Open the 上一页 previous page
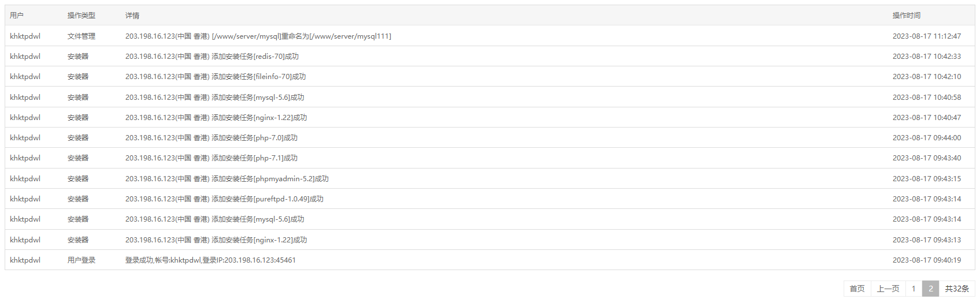980x303 pixels. pyautogui.click(x=888, y=289)
